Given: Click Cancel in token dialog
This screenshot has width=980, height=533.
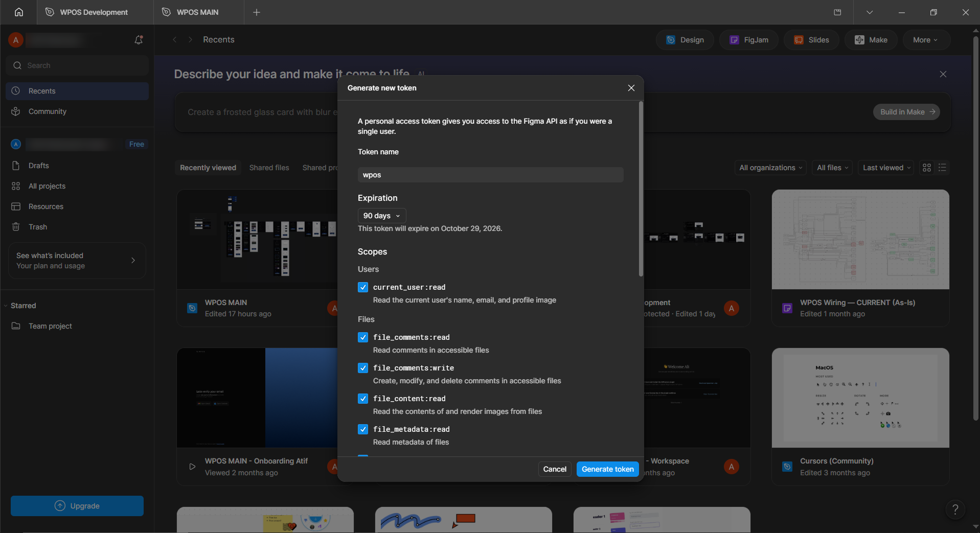Looking at the screenshot, I should tap(555, 469).
